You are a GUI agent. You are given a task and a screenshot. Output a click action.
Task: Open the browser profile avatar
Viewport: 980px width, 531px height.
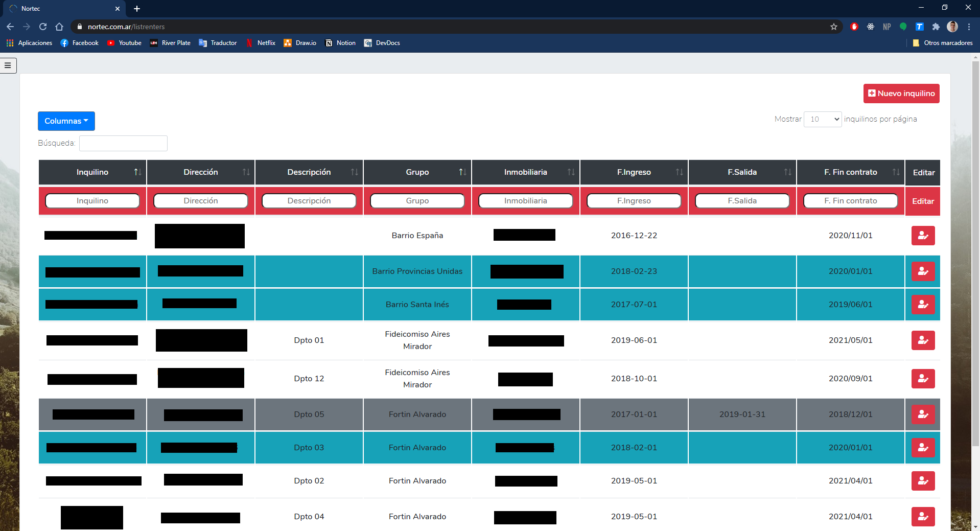pyautogui.click(x=952, y=27)
